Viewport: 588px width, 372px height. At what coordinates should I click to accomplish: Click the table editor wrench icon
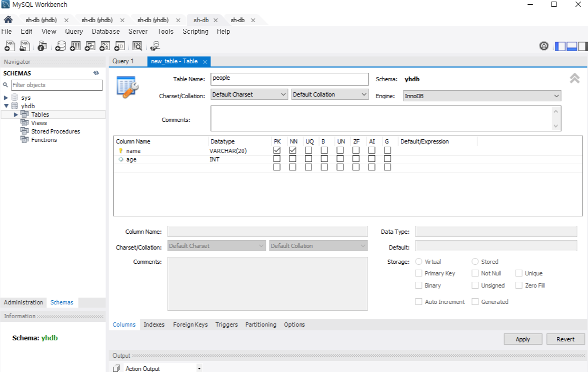[128, 87]
